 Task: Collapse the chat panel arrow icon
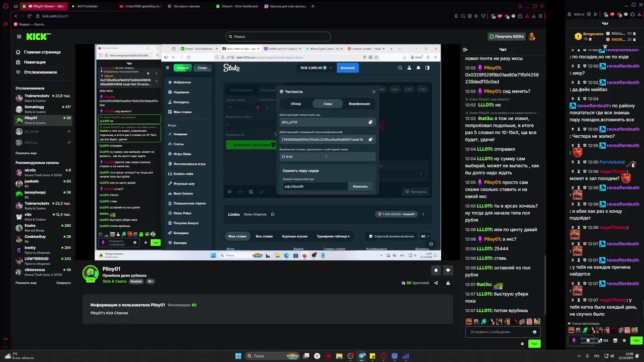(x=465, y=49)
